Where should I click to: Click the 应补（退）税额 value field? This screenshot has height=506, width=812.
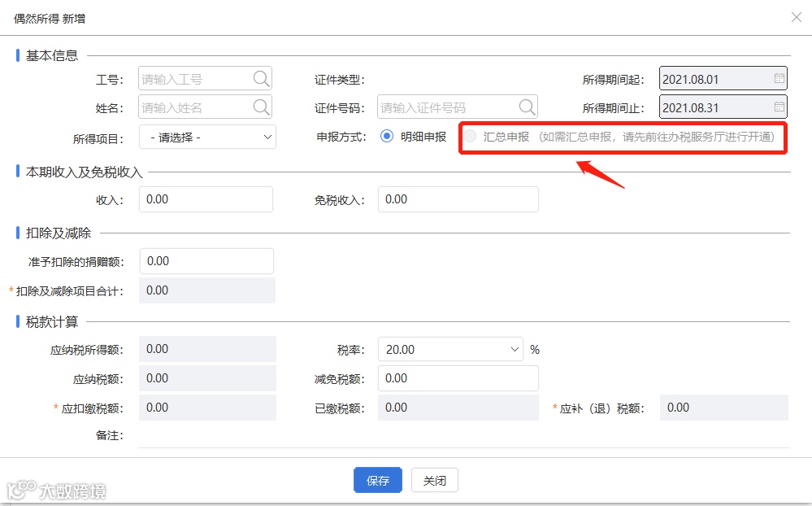724,408
